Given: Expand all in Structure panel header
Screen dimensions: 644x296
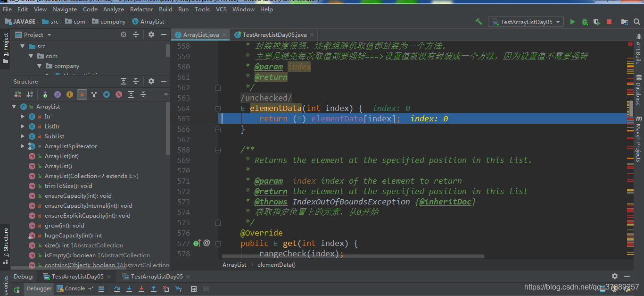Looking at the screenshot, I should point(124,81).
